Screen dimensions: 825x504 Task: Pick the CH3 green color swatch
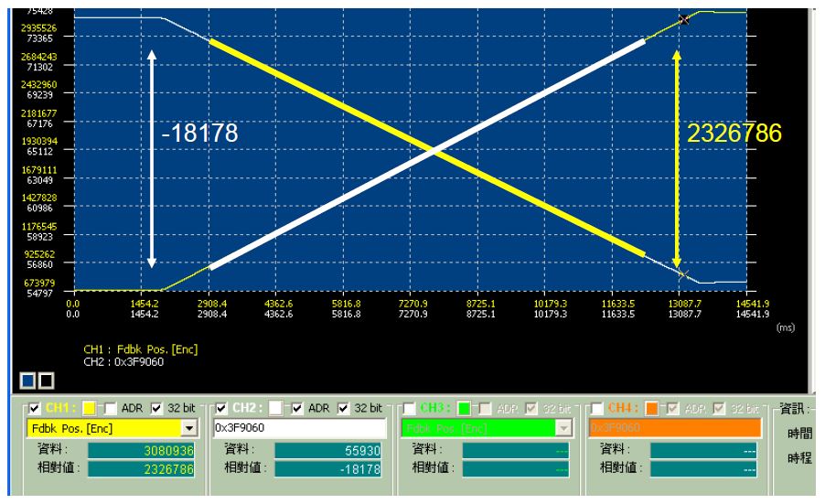pos(464,407)
